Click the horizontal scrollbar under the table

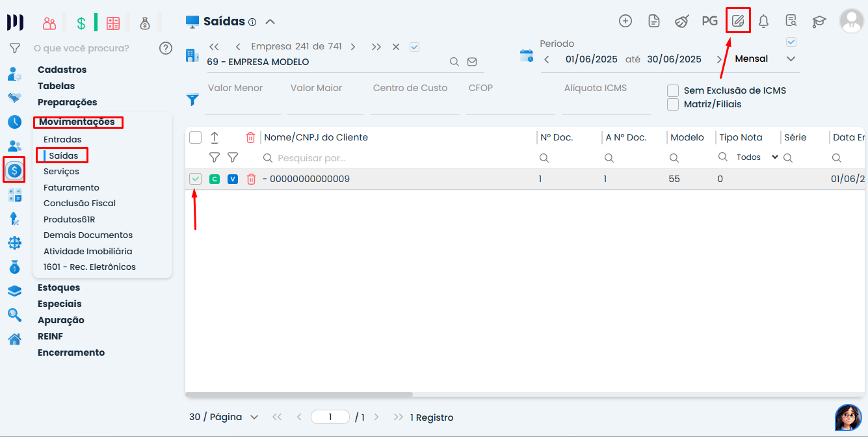(x=299, y=394)
